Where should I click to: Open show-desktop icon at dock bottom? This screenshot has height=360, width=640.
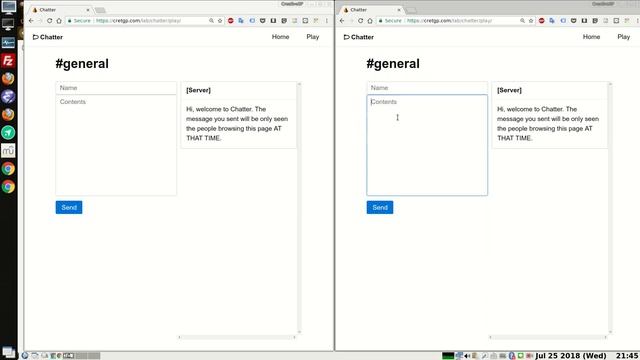[x=8, y=352]
